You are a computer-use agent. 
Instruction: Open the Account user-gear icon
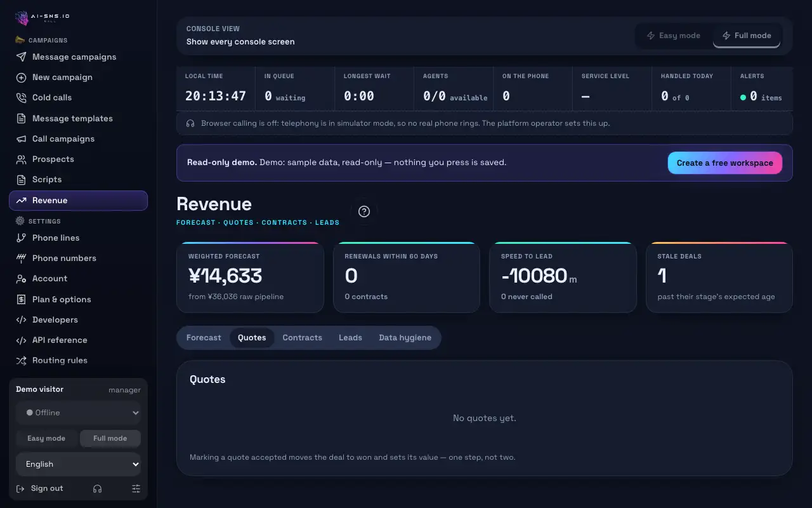point(21,279)
